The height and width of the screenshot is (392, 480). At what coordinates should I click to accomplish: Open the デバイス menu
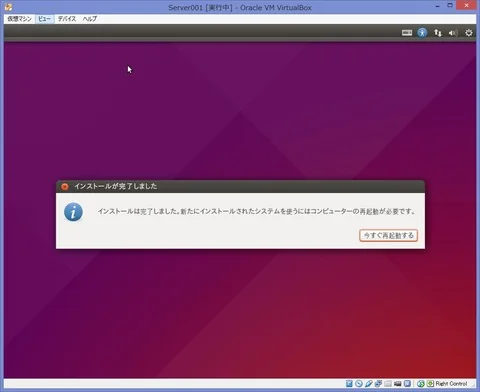[x=67, y=19]
